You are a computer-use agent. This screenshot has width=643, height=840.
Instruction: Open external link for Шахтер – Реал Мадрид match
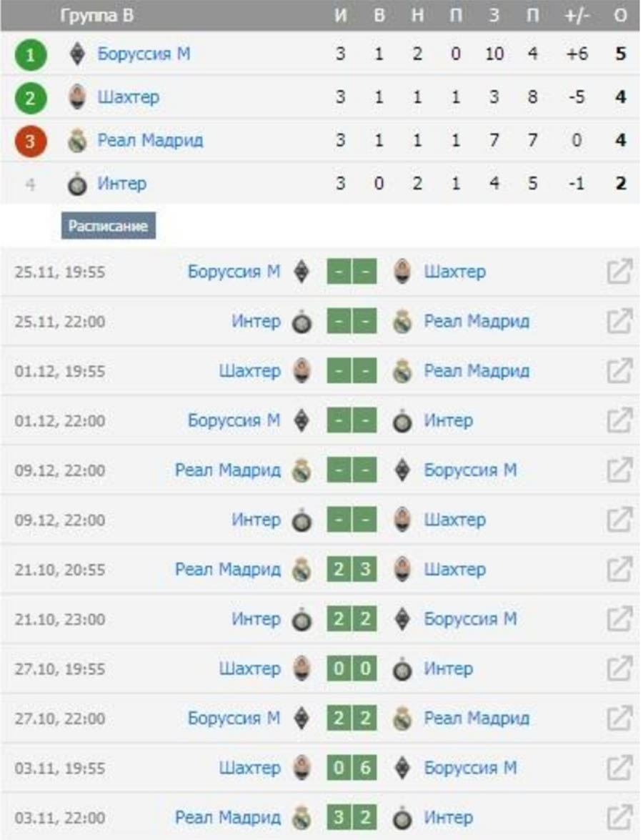[619, 371]
